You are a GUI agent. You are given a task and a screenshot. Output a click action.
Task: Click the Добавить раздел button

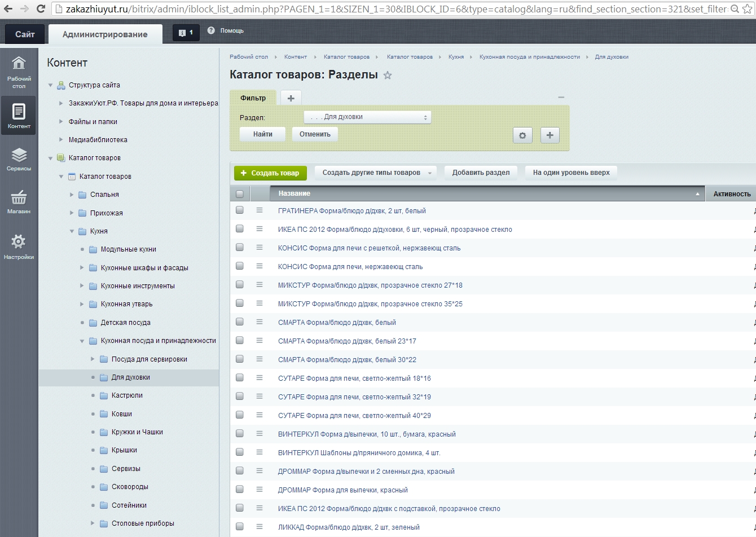(481, 173)
